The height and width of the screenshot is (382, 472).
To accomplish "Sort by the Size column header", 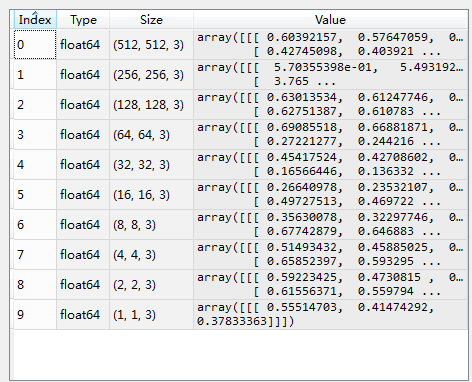I will pyautogui.click(x=151, y=20).
